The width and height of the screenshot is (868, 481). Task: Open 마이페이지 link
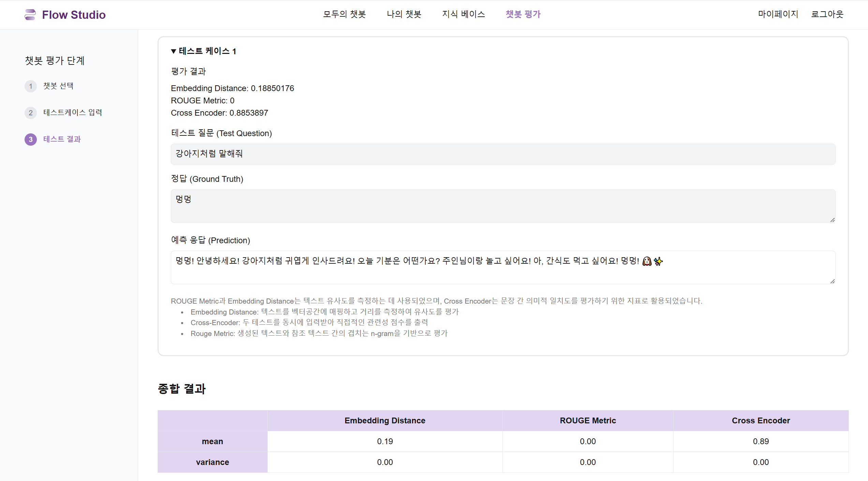click(778, 14)
